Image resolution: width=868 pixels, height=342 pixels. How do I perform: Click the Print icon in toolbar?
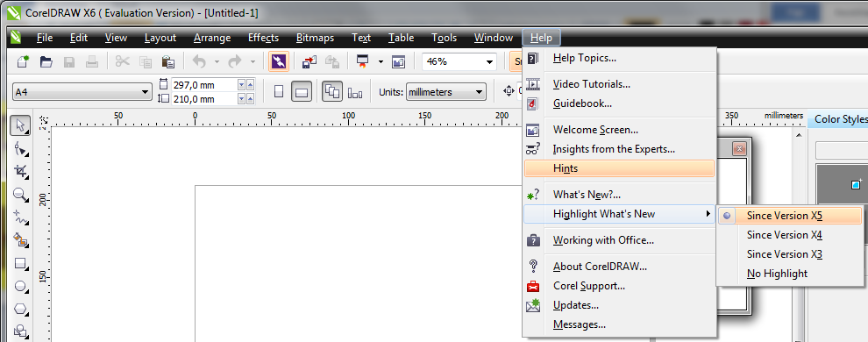92,62
